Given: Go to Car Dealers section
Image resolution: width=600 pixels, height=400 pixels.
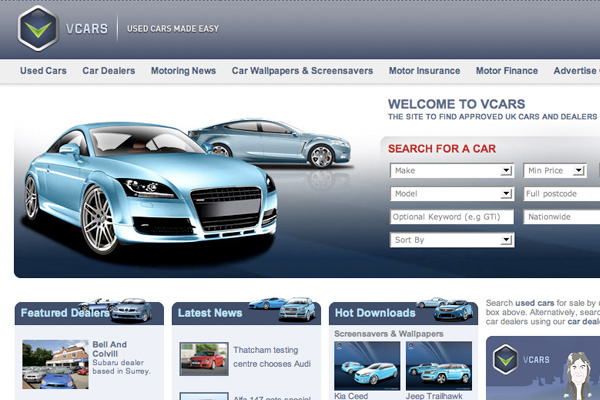Looking at the screenshot, I should click(109, 71).
